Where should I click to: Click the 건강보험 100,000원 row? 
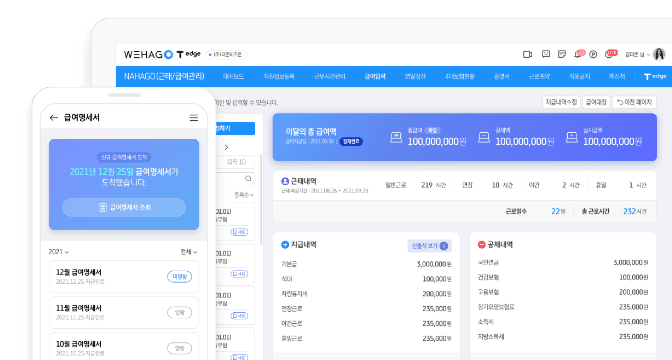point(562,277)
